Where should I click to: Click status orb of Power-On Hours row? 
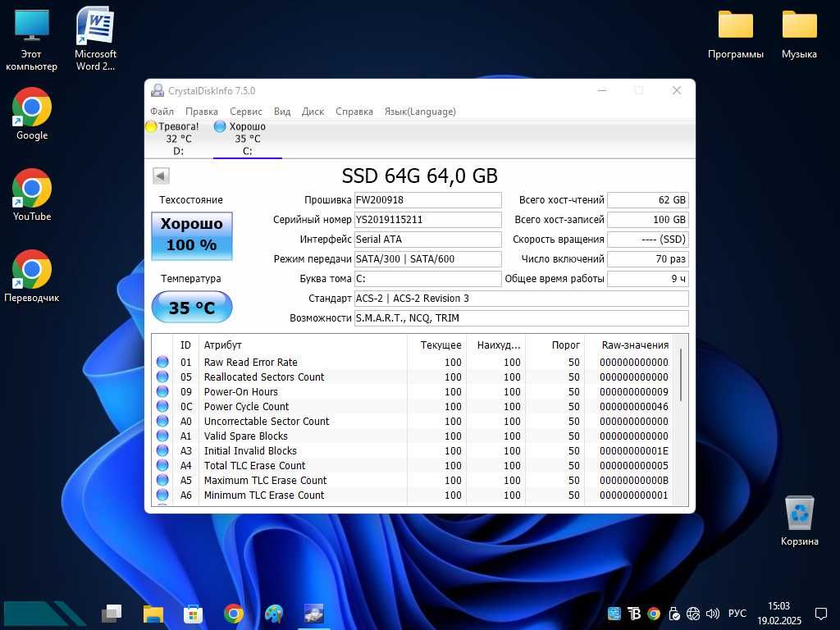162,391
